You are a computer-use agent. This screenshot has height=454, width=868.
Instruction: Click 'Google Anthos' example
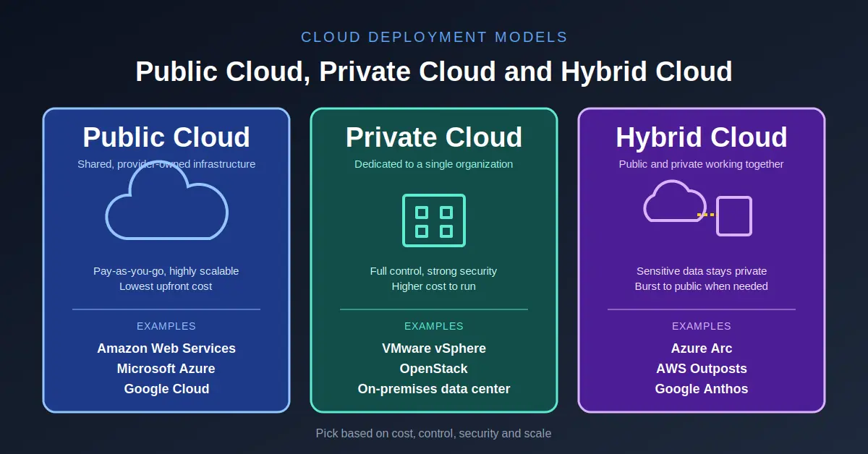point(702,389)
